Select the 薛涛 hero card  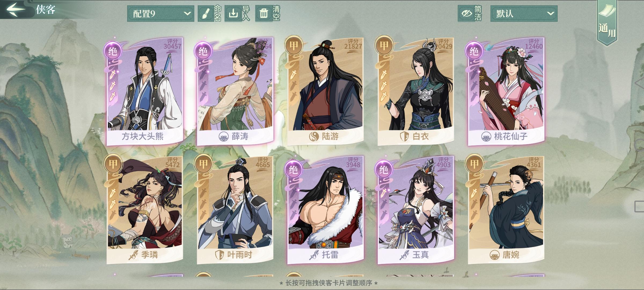[x=235, y=91]
